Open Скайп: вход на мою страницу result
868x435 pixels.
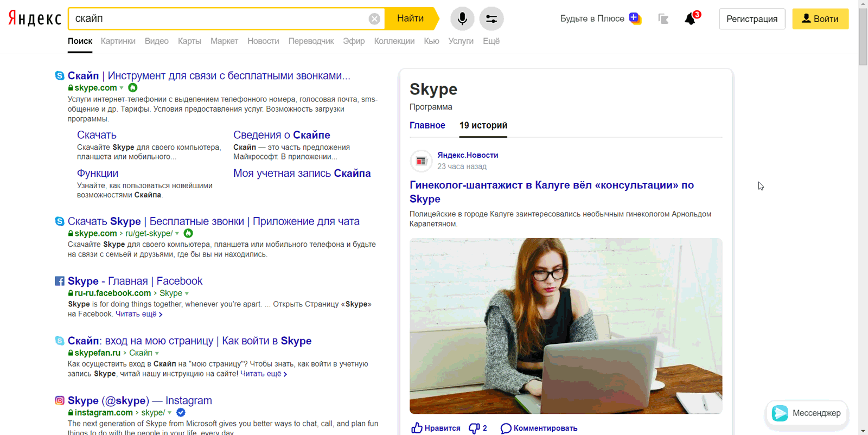189,341
